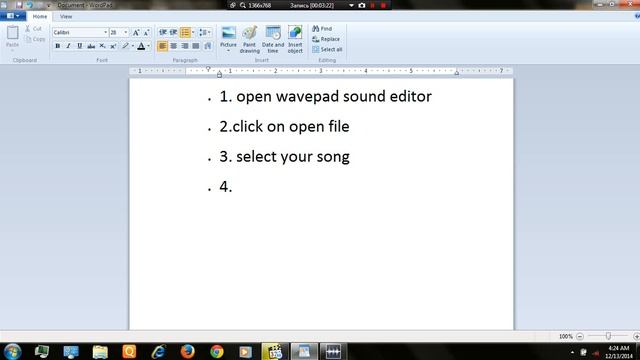
Task: Click the Paste icon in Clipboard group
Action: pos(13,33)
